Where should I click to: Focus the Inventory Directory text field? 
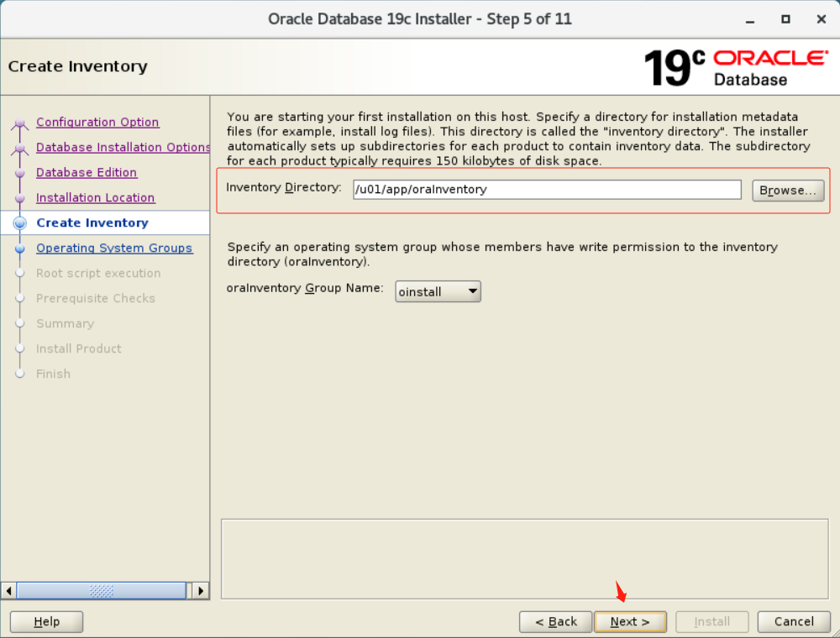(x=547, y=190)
